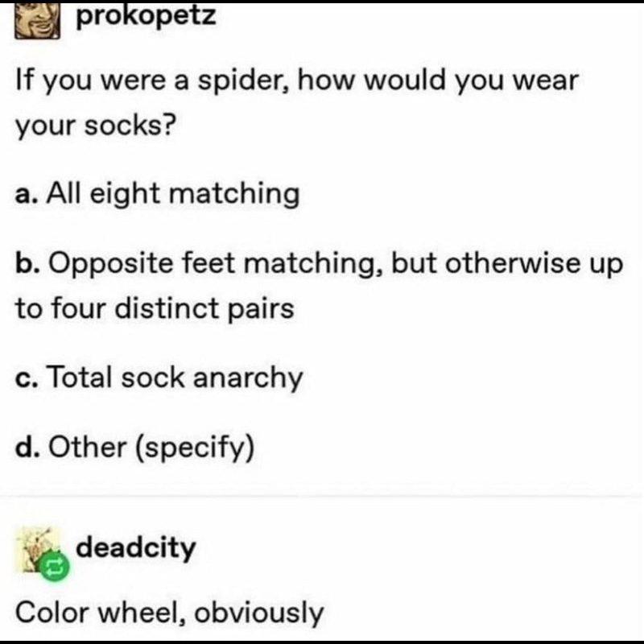
Task: Click the bold "d." option label
Action: (28, 447)
